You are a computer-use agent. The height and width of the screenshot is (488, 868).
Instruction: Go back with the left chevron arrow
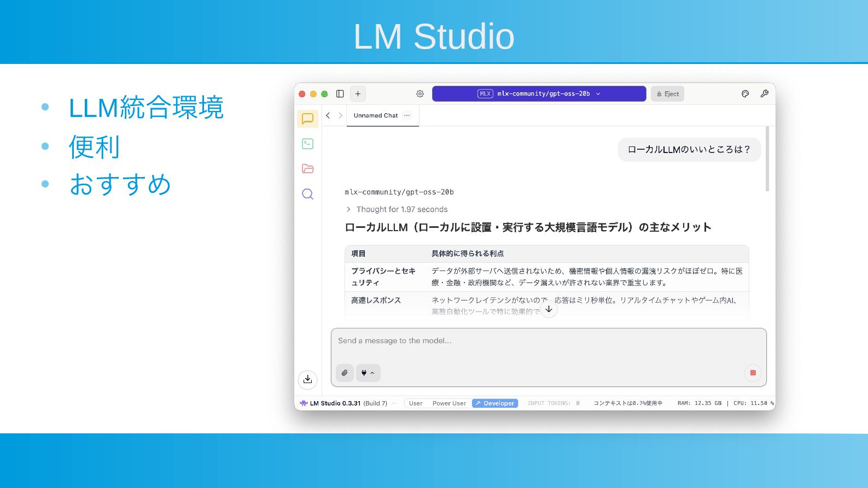point(328,115)
